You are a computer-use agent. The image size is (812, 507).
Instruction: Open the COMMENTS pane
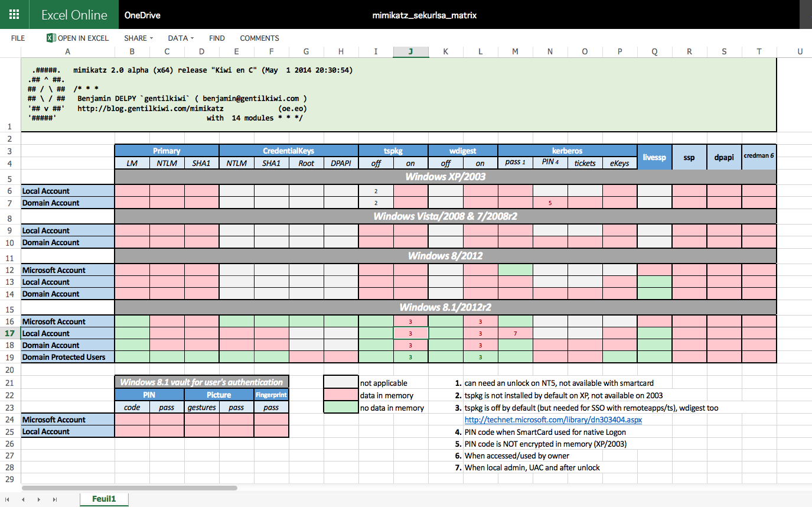259,38
